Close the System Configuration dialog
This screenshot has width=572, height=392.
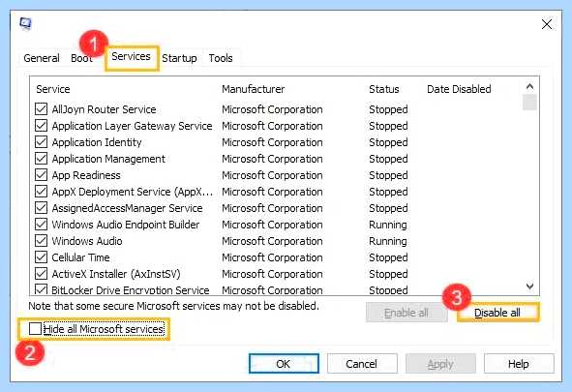point(547,24)
